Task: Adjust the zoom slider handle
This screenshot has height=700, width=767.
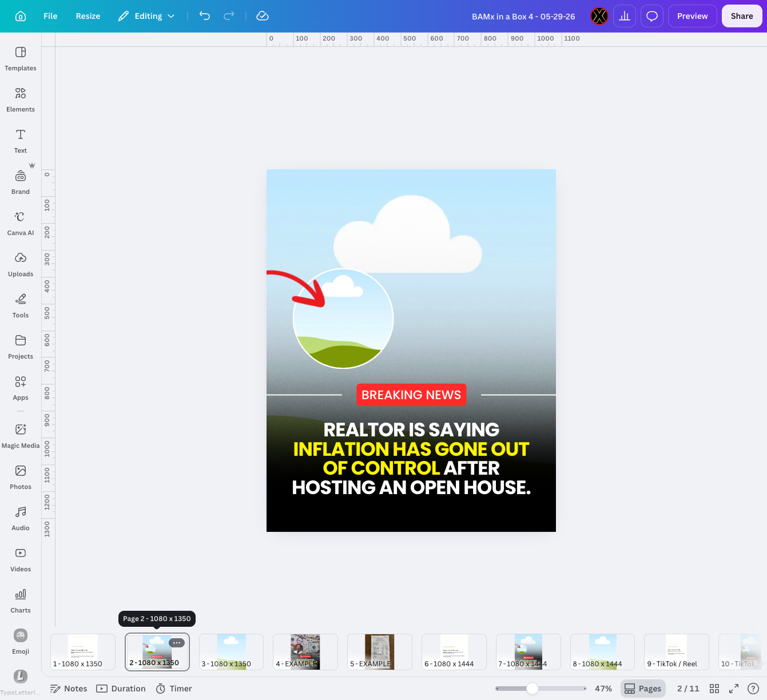Action: click(x=532, y=689)
